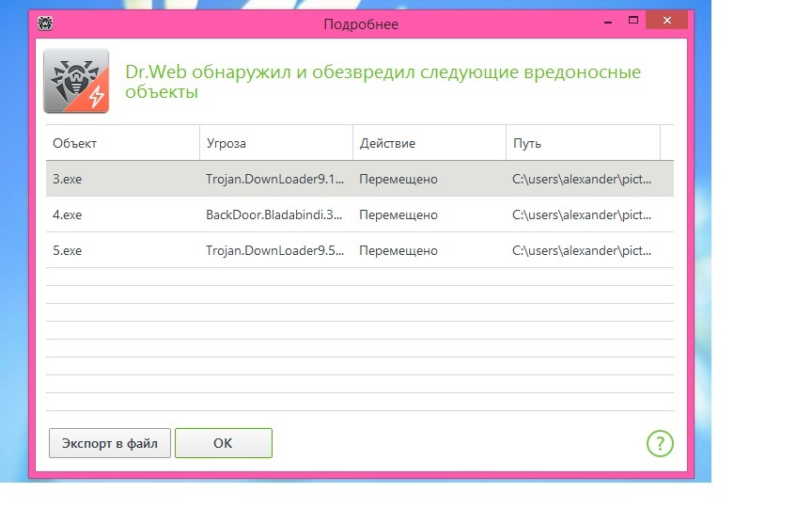
Task: Minimize the Подробнее window
Action: pos(608,22)
